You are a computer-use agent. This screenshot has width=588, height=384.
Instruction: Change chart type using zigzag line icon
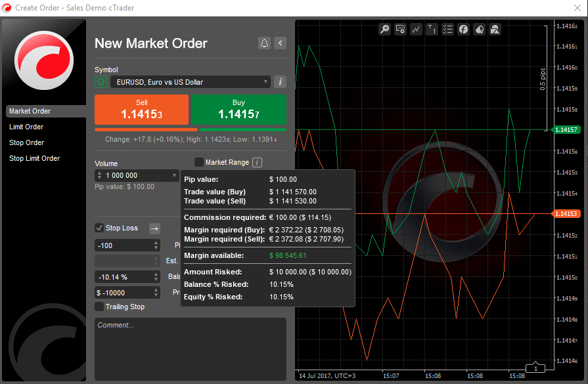pyautogui.click(x=416, y=30)
